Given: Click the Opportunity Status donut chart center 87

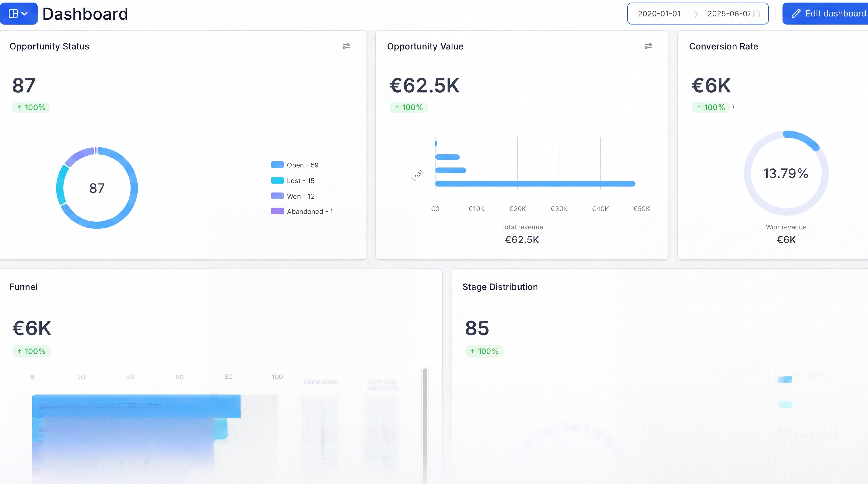Looking at the screenshot, I should (97, 188).
